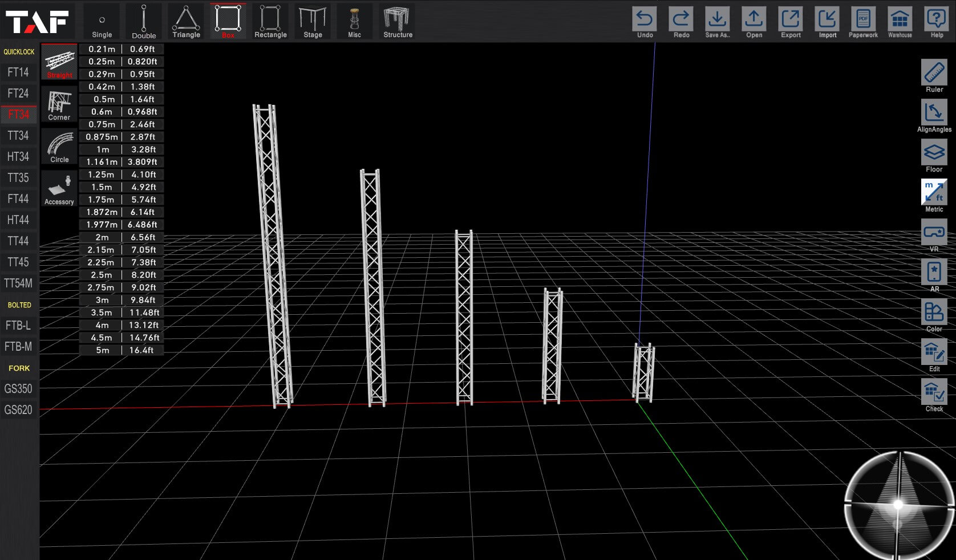Toggle the Floor visibility
Screen dimensions: 956x560
[x=934, y=156]
